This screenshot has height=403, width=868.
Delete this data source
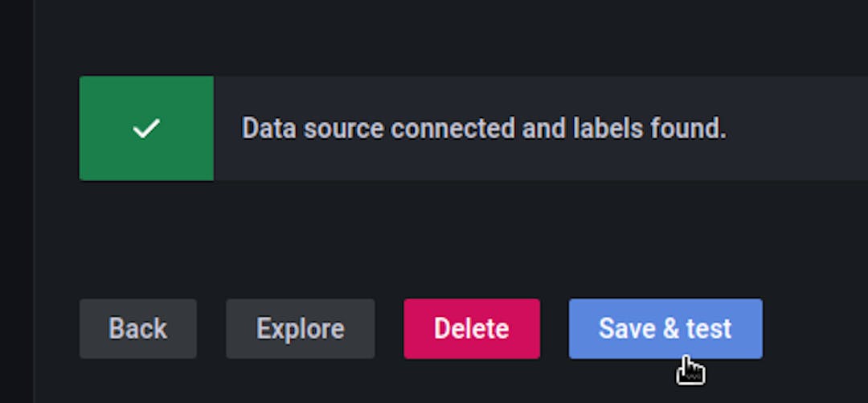tap(471, 328)
